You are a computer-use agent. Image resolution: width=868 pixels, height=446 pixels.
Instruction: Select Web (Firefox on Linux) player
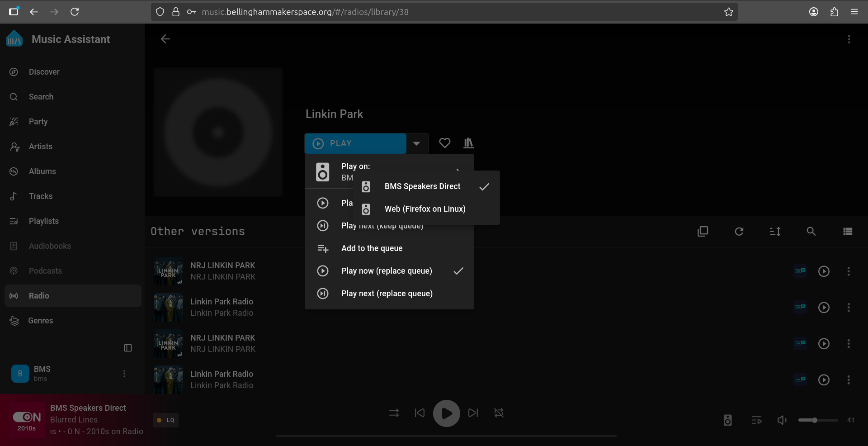point(426,209)
